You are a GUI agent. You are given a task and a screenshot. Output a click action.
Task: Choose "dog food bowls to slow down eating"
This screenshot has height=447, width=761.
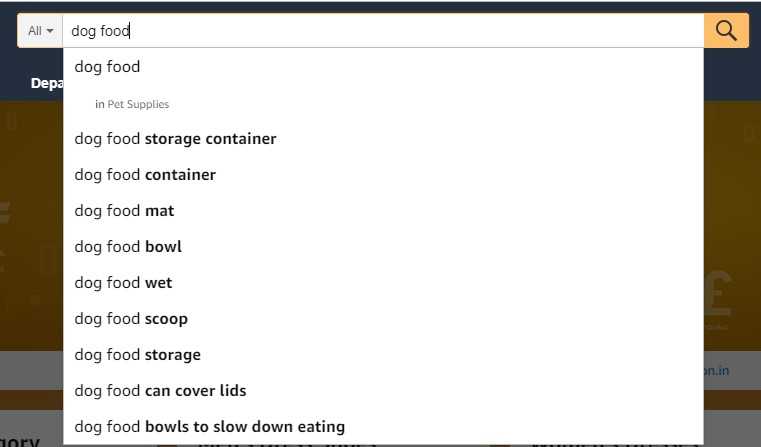pyautogui.click(x=209, y=427)
